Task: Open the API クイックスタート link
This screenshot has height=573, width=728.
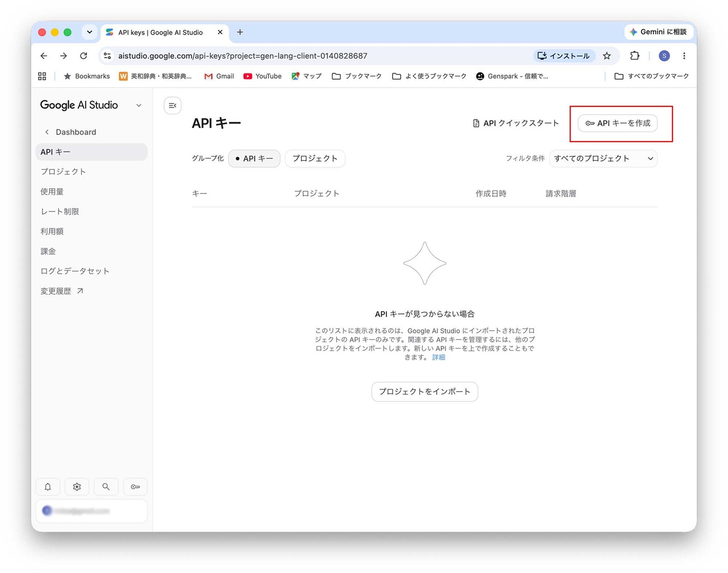Action: 516,123
